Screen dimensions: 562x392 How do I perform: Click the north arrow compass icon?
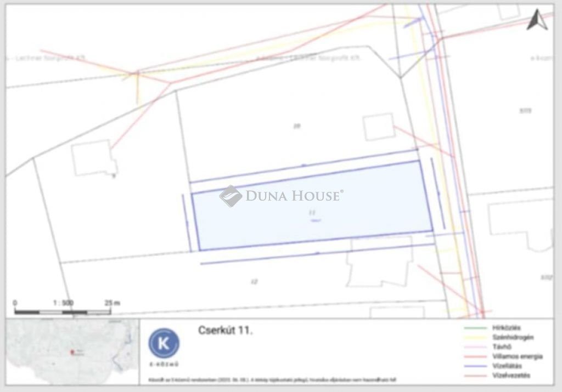[537, 20]
